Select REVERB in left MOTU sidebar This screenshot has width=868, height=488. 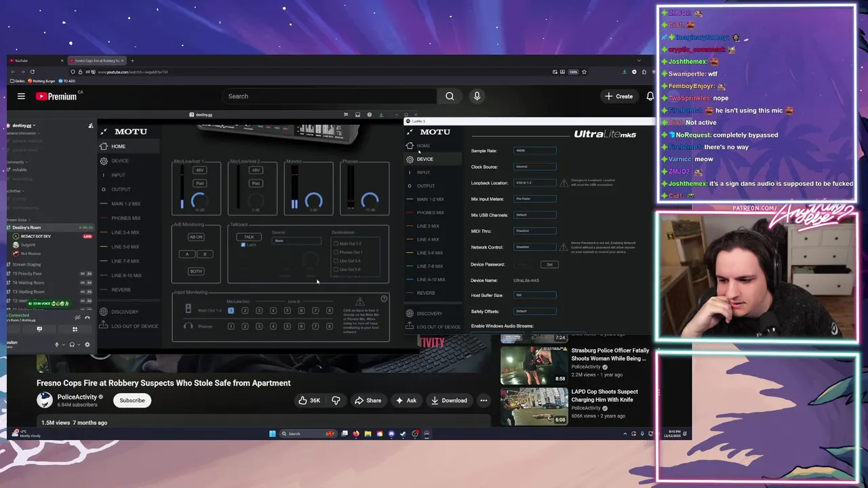121,290
